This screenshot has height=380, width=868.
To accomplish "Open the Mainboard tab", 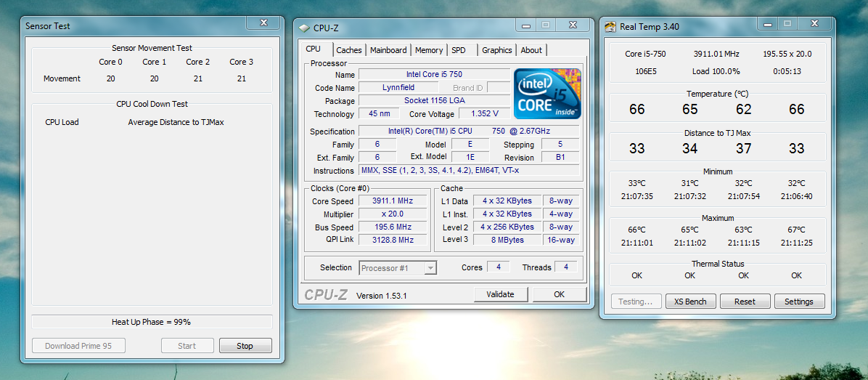I will (388, 50).
